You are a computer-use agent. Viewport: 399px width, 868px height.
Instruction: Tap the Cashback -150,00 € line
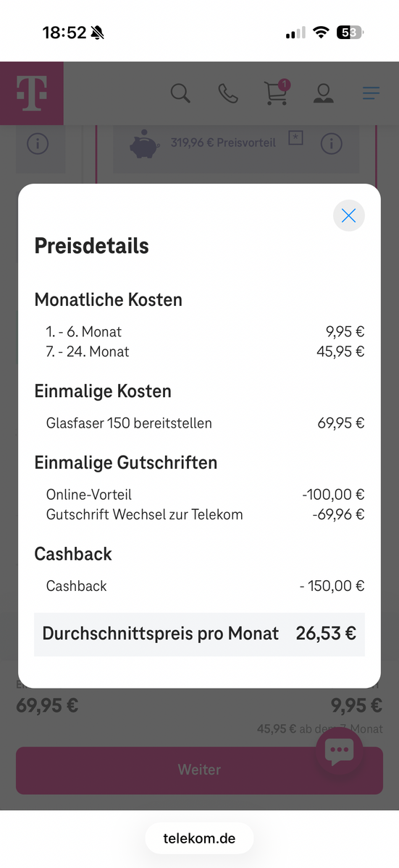[x=205, y=586]
